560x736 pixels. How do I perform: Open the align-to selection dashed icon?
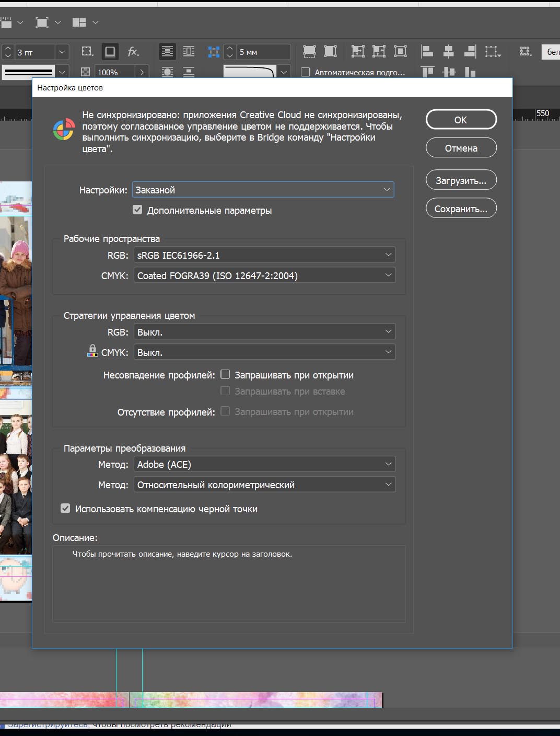(493, 51)
